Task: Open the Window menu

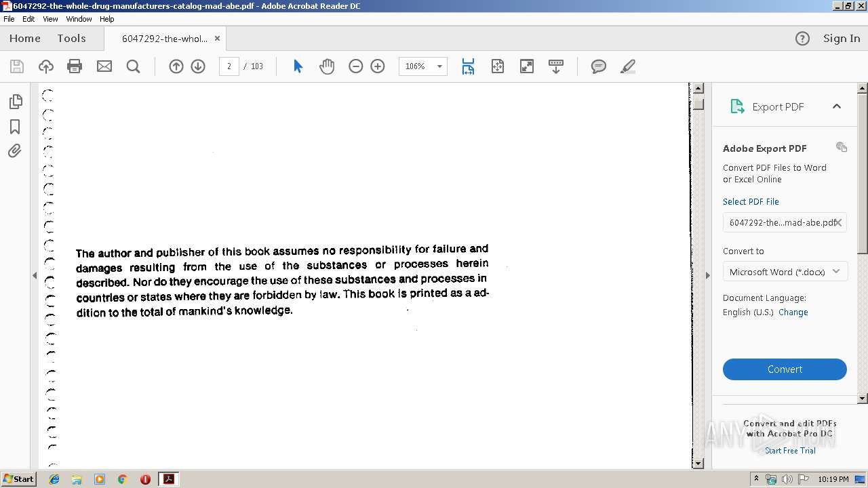Action: 79,19
